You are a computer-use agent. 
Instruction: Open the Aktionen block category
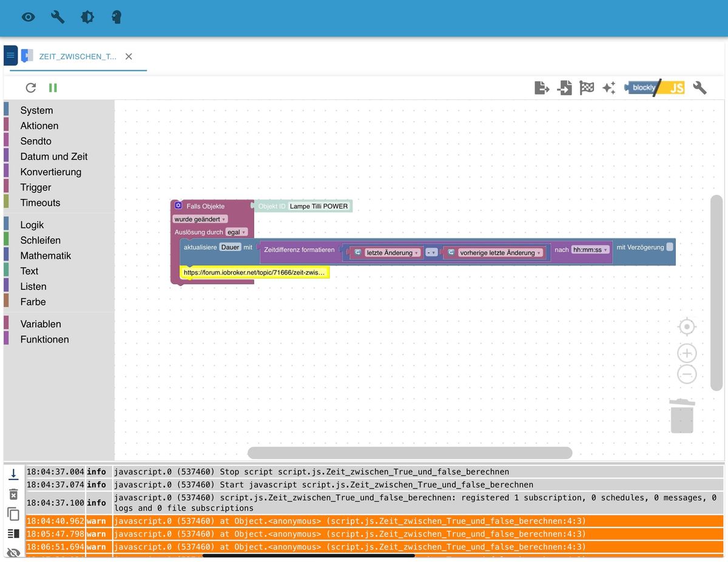point(39,125)
